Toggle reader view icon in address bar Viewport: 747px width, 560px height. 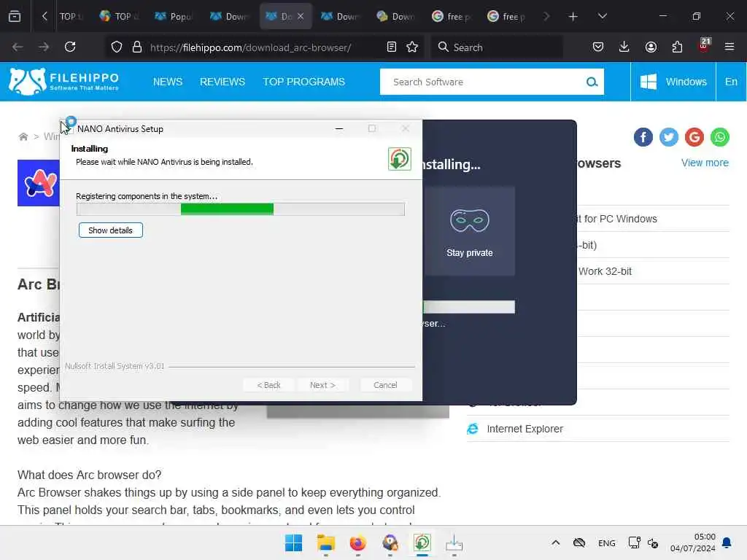391,47
